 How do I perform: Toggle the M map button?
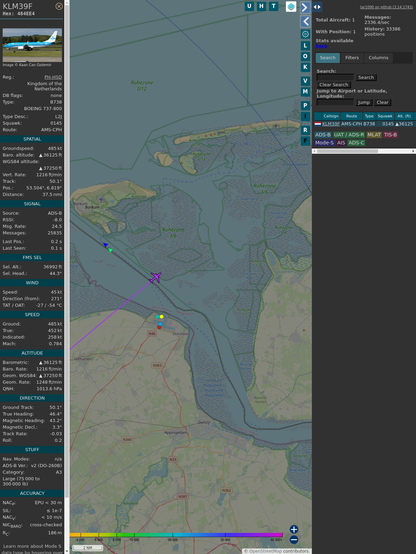click(305, 92)
